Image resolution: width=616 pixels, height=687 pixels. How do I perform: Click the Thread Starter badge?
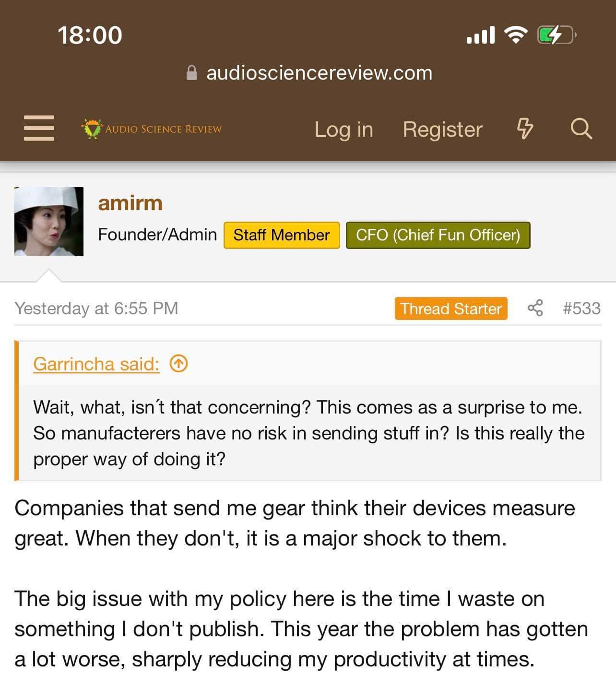(450, 308)
